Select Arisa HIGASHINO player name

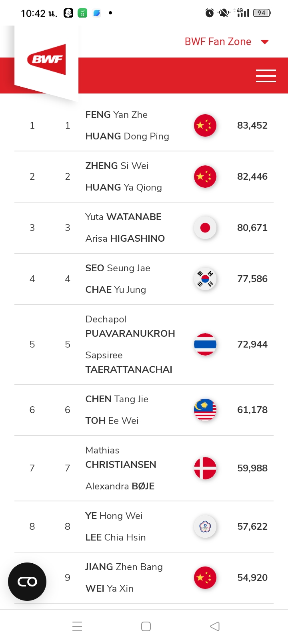tap(125, 239)
